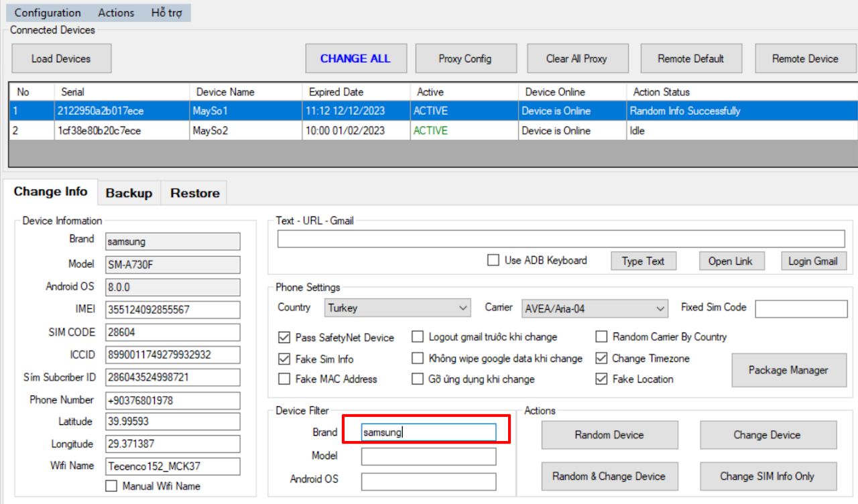Toggle Random Carrier By Country
The height and width of the screenshot is (504, 858).
point(601,337)
